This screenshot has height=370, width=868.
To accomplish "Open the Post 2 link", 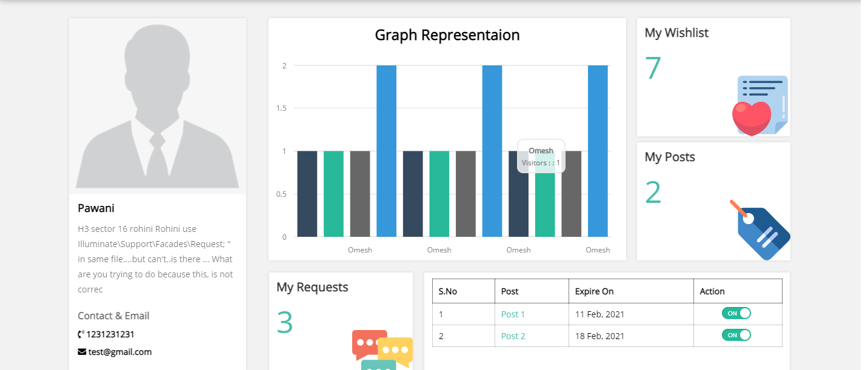I will (513, 336).
